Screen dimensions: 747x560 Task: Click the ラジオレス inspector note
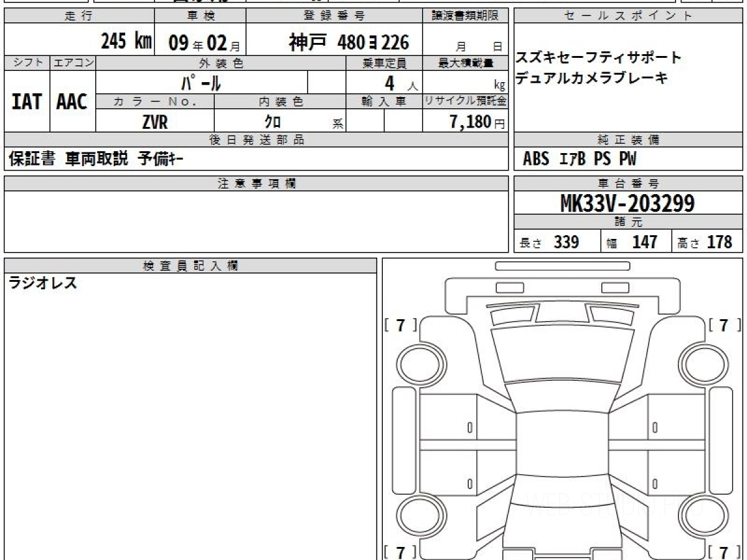tap(43, 284)
